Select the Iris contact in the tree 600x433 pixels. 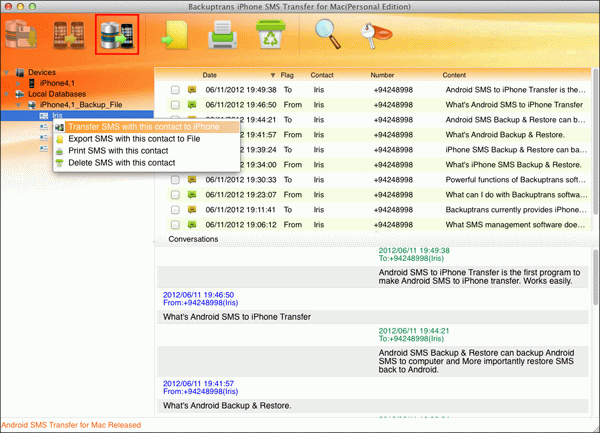click(57, 116)
